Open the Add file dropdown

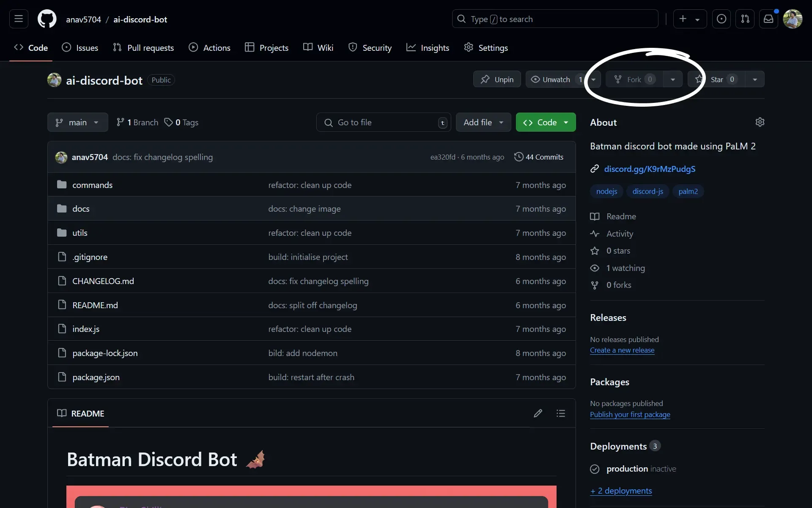483,122
